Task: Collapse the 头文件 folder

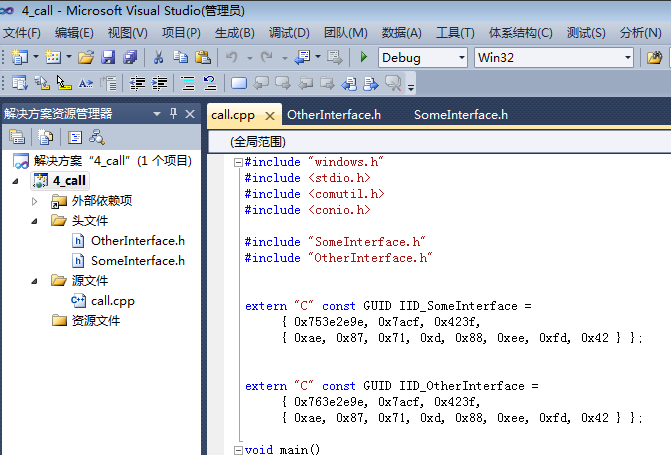Action: coord(35,221)
